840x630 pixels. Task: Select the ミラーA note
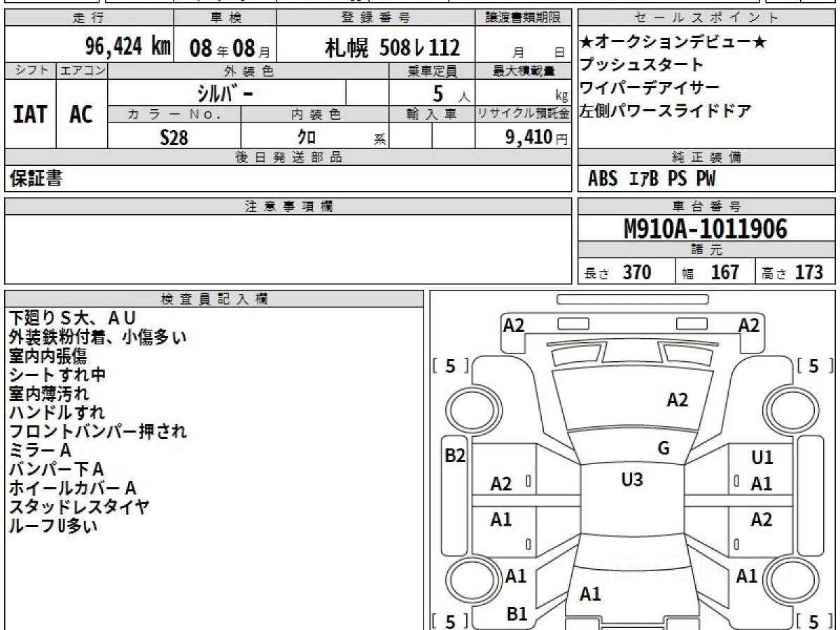click(40, 450)
